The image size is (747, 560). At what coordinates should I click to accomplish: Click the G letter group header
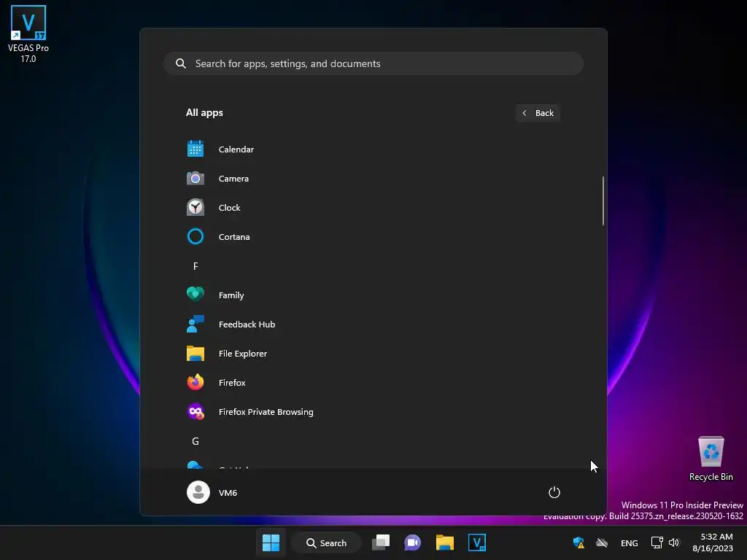pyautogui.click(x=196, y=441)
